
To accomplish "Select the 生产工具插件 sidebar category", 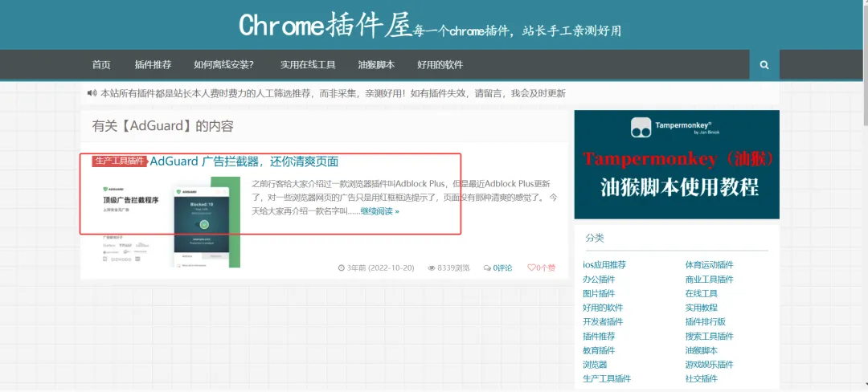I will pos(607,378).
